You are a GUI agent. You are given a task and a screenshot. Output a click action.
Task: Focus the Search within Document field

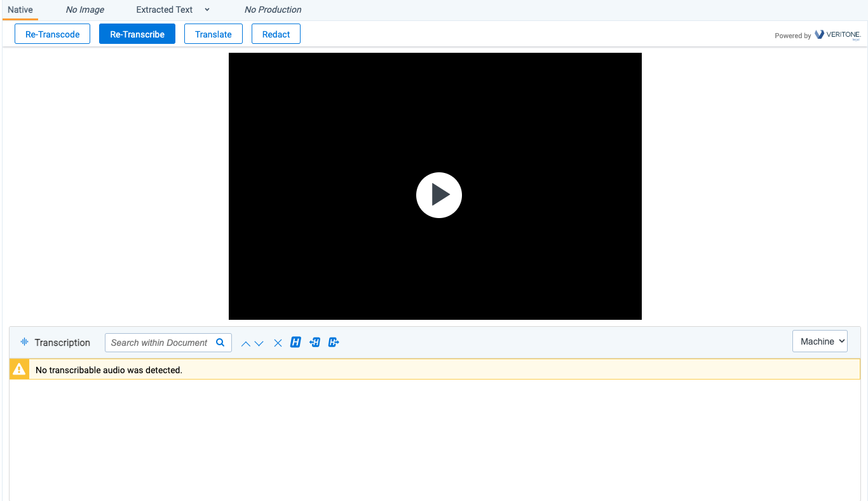coord(168,343)
